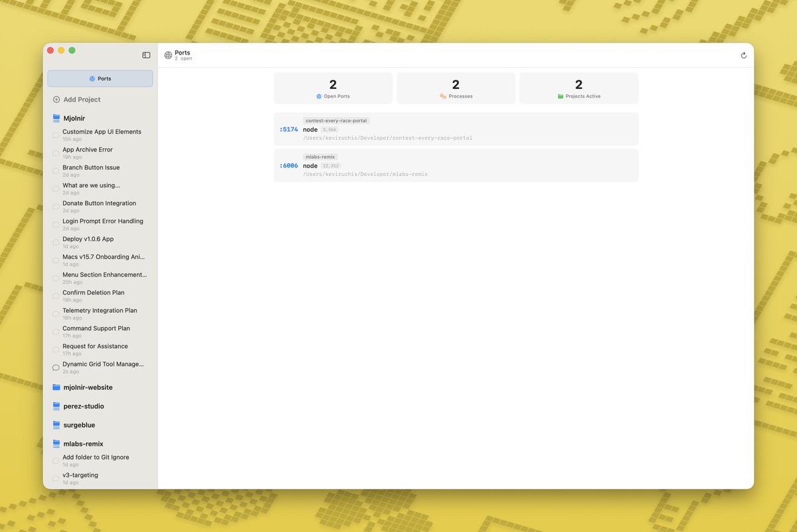Toggle the sidebar panel icon
Image resolution: width=797 pixels, height=532 pixels.
click(x=146, y=55)
